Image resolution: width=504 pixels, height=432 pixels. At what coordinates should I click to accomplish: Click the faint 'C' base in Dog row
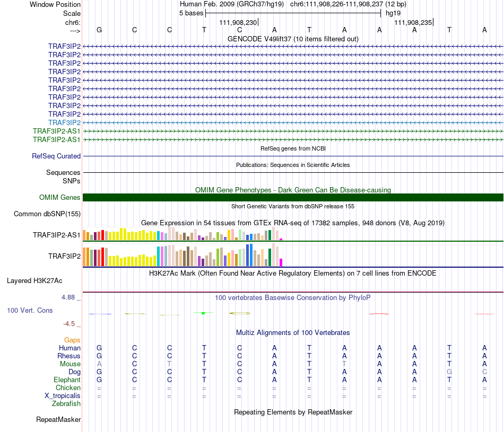[484, 372]
